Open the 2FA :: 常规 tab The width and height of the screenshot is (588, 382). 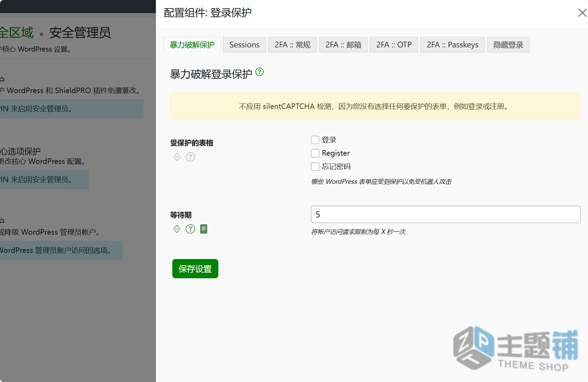[x=292, y=45]
